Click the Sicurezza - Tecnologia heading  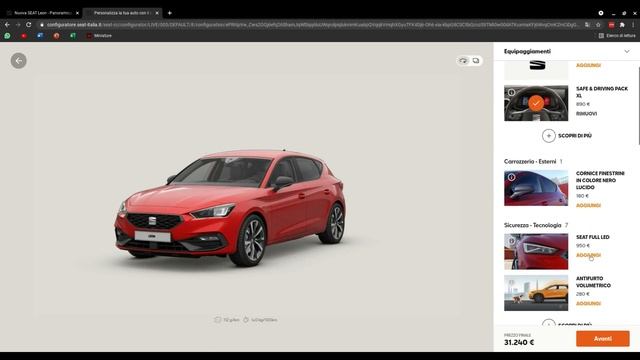pyautogui.click(x=532, y=225)
